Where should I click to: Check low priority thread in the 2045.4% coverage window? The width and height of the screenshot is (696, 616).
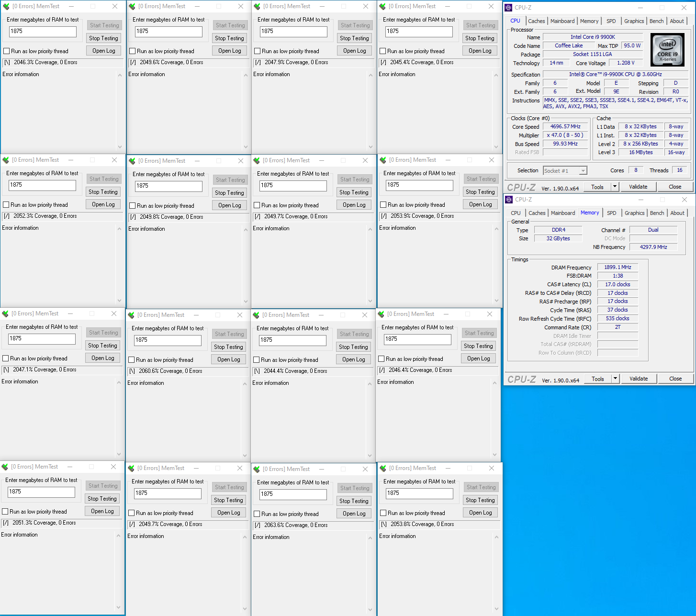[x=383, y=51]
